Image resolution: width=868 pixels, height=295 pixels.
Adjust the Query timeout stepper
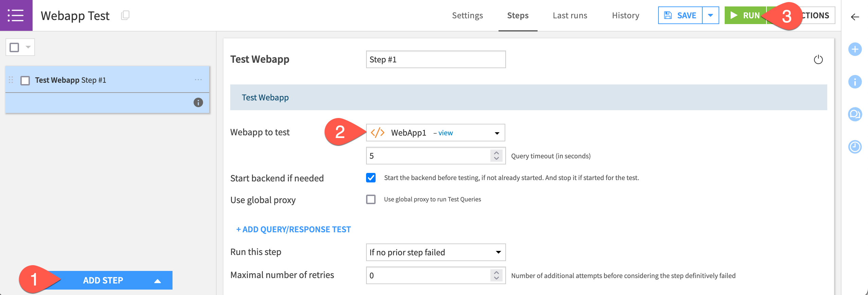[496, 156]
